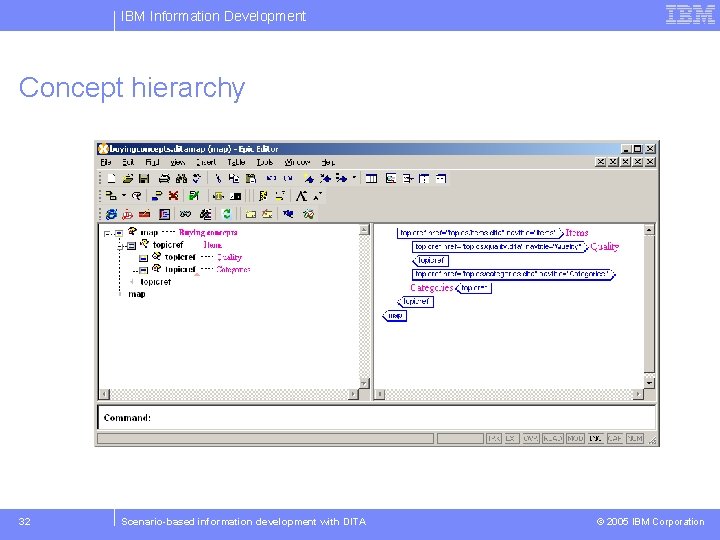Collapse the Items topicref tree node
The height and width of the screenshot is (540, 720).
(131, 246)
